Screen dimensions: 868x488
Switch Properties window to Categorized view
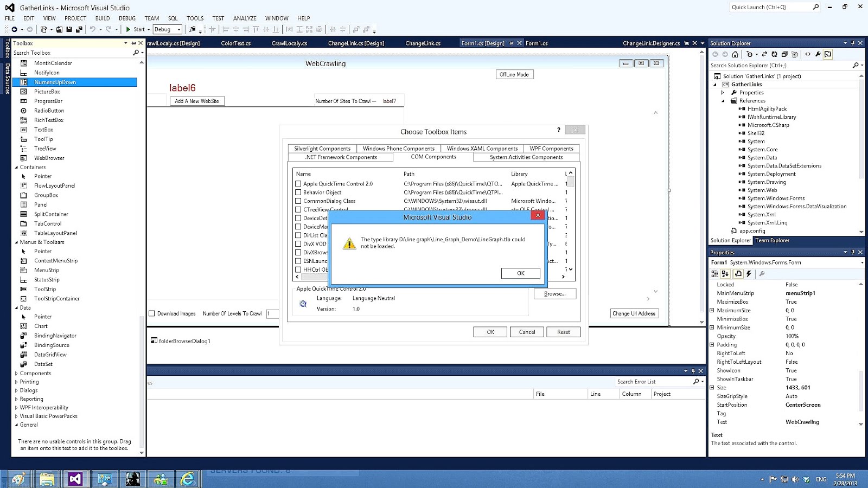(715, 274)
